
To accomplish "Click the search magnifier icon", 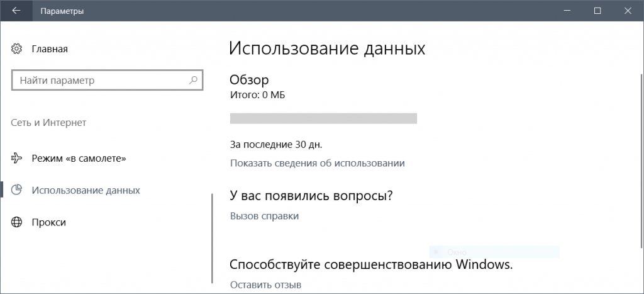I will pos(194,81).
